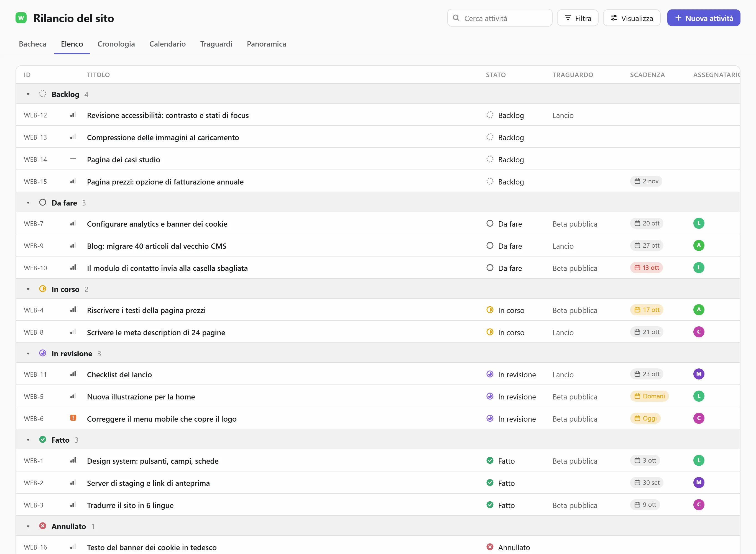This screenshot has height=554, width=756.
Task: Click the Oggi due date badge
Action: 645,418
